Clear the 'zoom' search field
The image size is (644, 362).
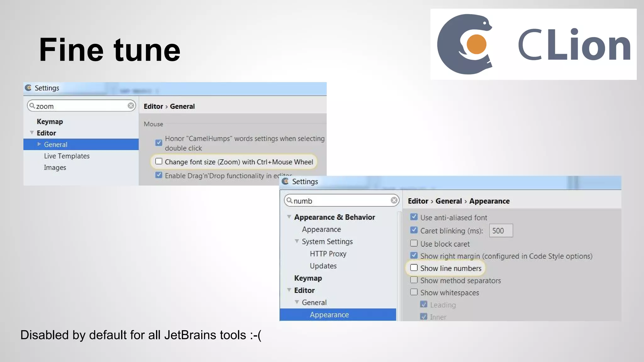pos(131,106)
